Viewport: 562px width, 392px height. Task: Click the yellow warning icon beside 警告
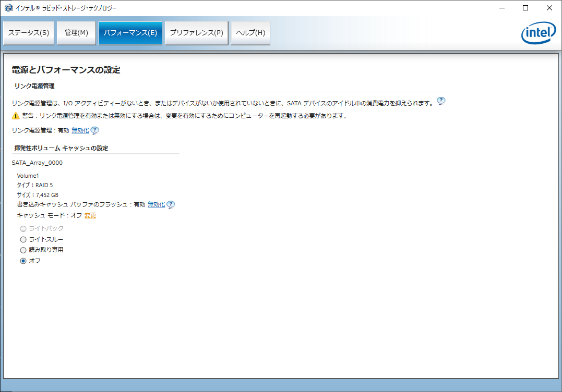click(16, 116)
